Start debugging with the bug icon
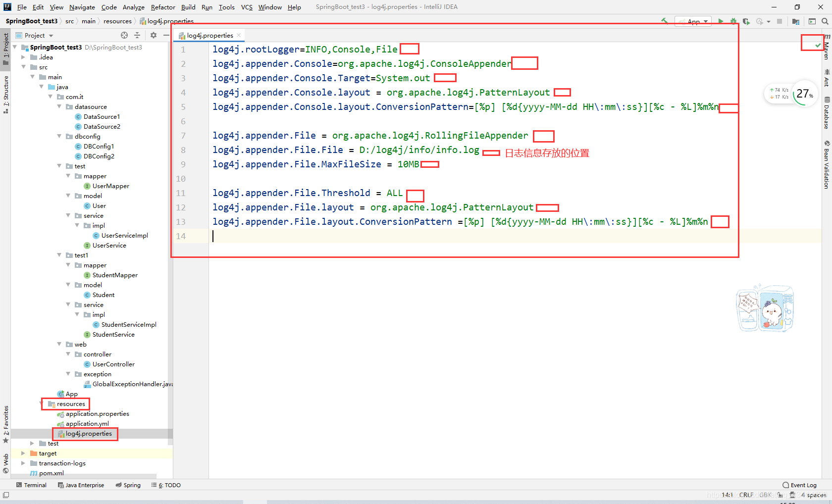 733,21
